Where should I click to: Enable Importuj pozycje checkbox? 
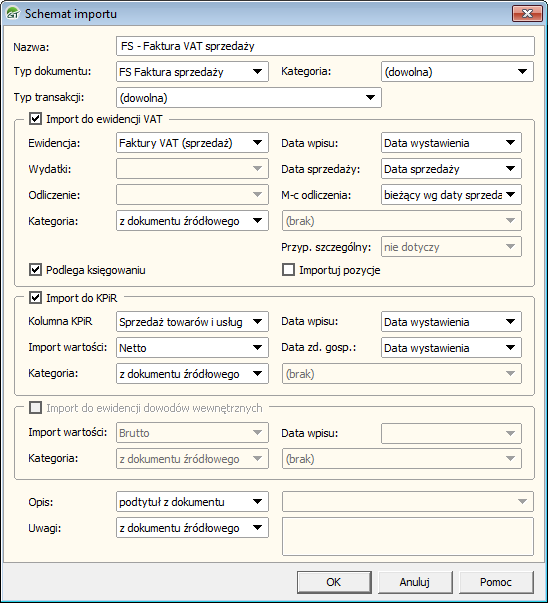288,270
